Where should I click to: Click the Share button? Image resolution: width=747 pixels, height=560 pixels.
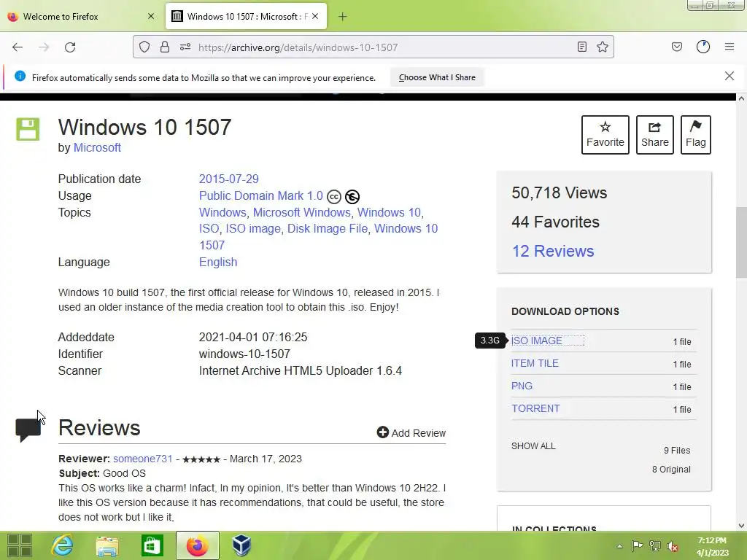pyautogui.click(x=655, y=135)
